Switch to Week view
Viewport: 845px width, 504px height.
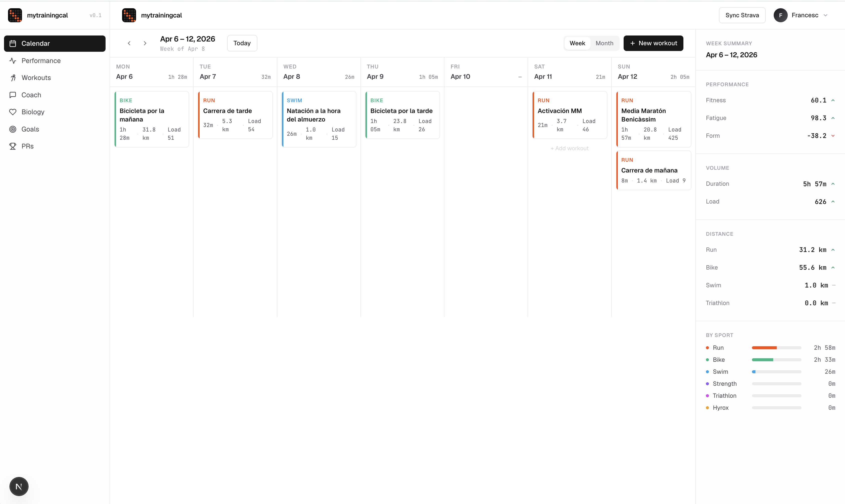tap(577, 43)
